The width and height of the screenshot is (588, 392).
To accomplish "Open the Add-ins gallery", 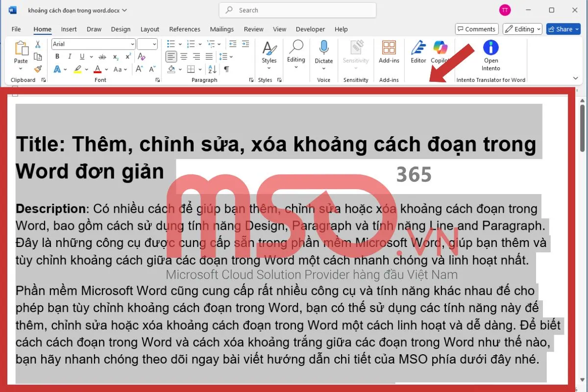I will coord(389,52).
